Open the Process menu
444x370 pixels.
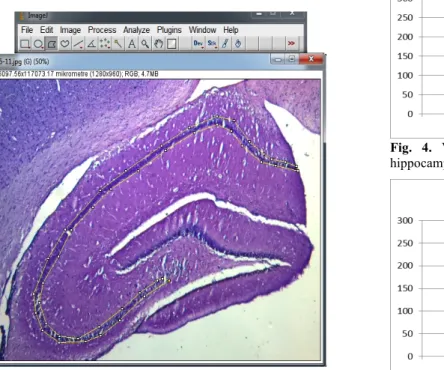[102, 30]
